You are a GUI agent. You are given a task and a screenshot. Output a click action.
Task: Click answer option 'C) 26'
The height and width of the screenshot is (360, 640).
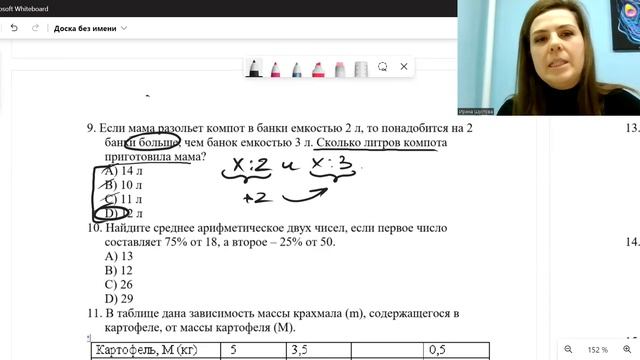coord(119,284)
